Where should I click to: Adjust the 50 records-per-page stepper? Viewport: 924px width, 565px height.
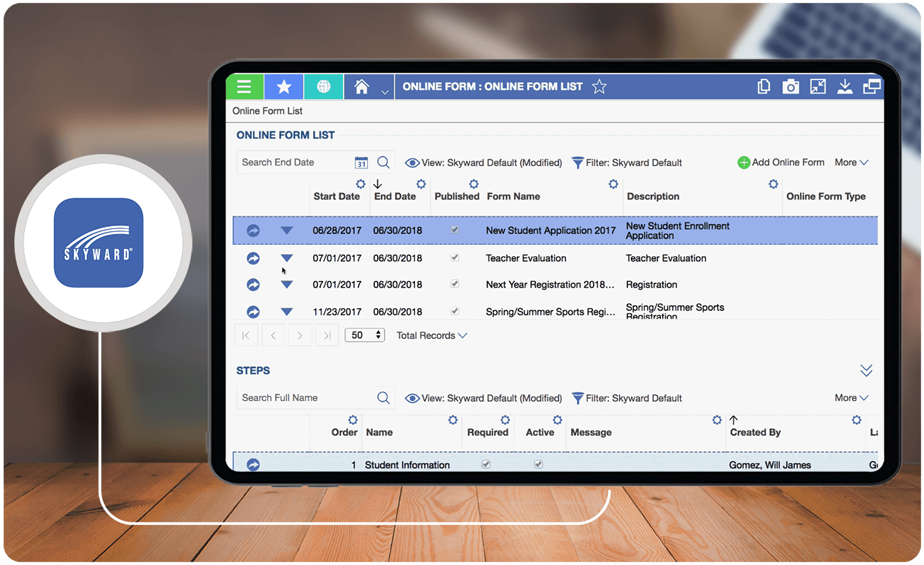378,335
